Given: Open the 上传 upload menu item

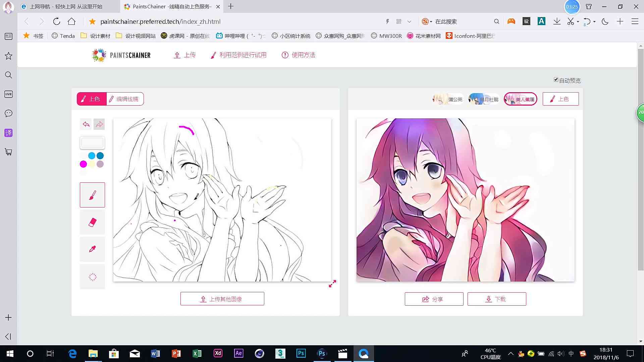Looking at the screenshot, I should pyautogui.click(x=184, y=55).
